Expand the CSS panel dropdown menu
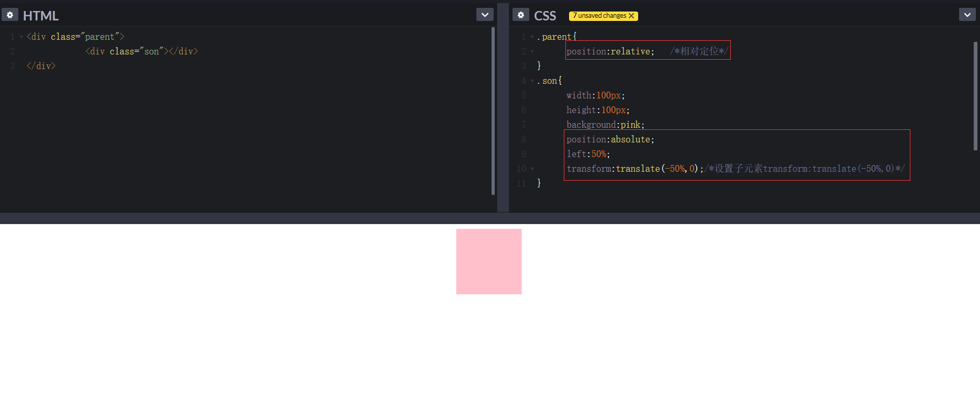Screen dimensions: 980x420 (967, 15)
